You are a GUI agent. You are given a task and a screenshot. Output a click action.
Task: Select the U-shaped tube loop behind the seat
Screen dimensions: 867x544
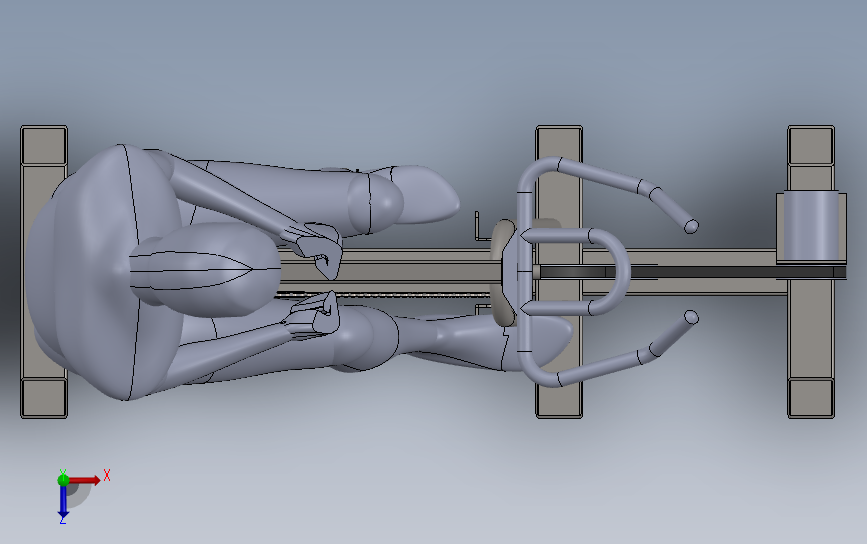click(578, 271)
